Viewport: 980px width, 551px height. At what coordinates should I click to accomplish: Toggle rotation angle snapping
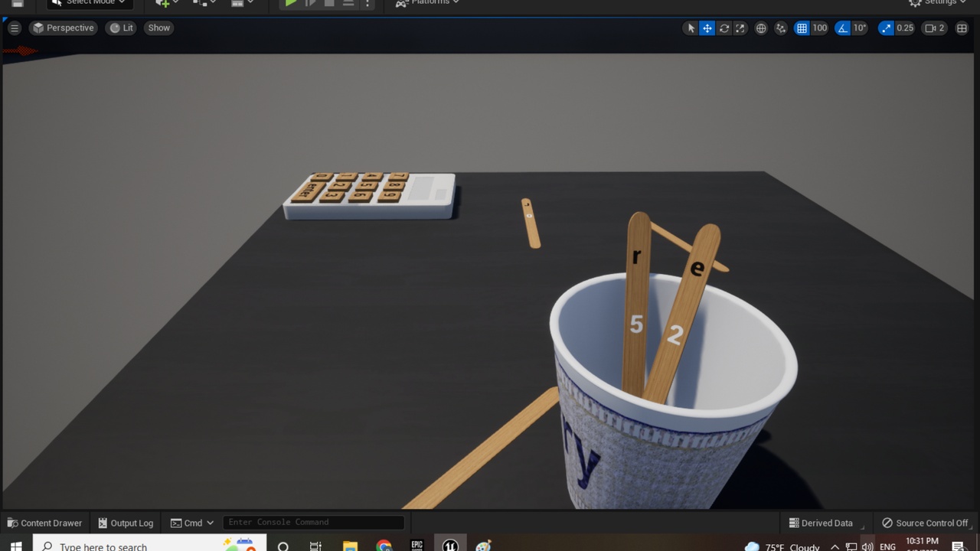coord(842,28)
